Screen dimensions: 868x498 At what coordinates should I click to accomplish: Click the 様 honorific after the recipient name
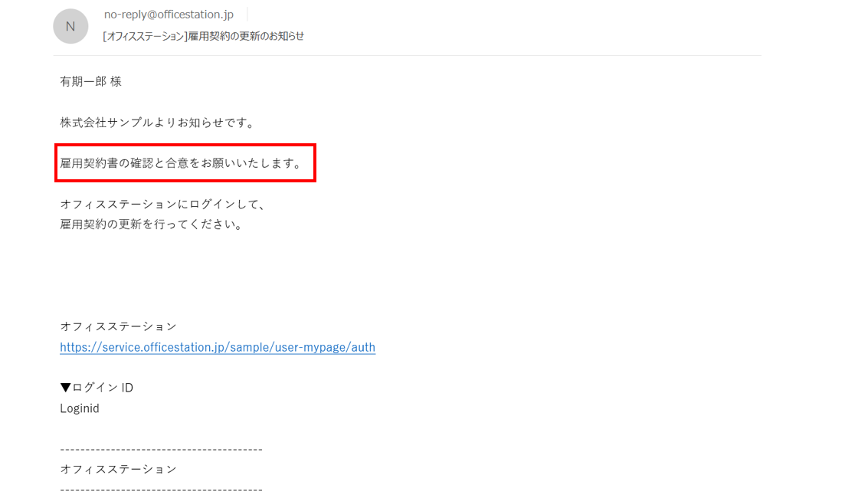click(116, 81)
